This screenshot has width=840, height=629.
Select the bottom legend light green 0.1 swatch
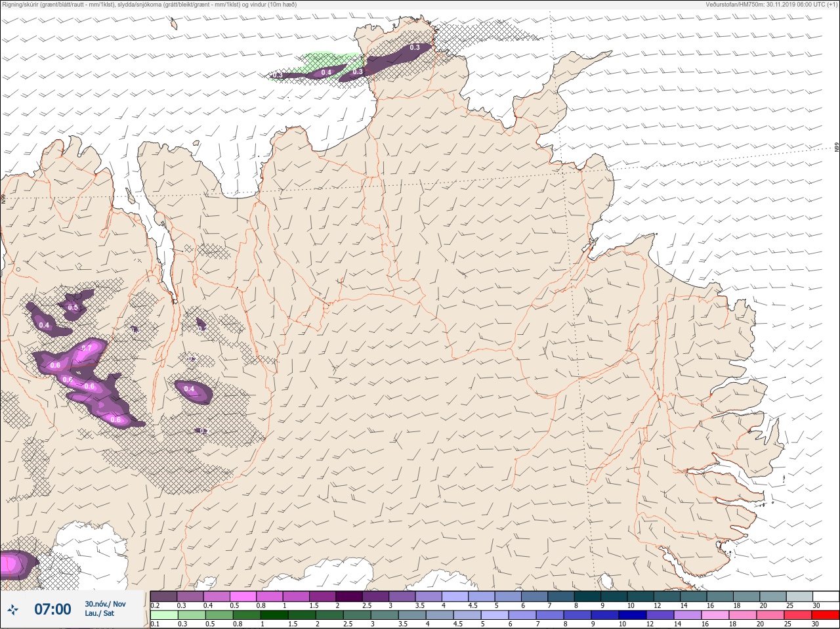click(x=163, y=615)
